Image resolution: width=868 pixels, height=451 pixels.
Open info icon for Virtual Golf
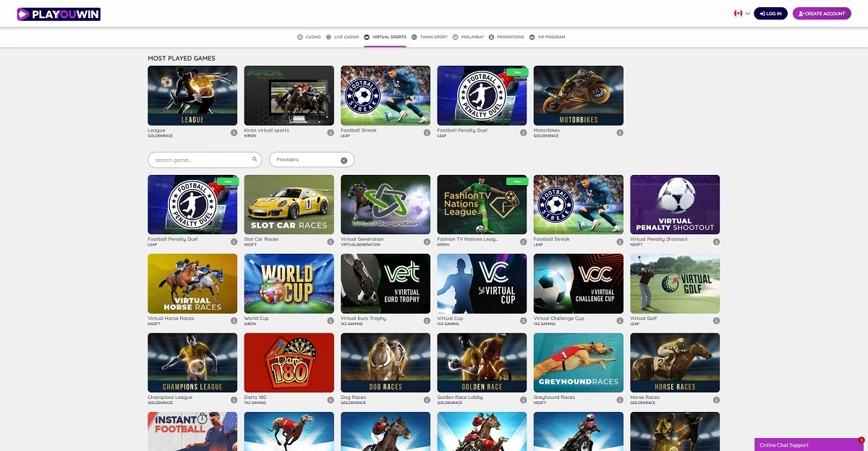click(x=717, y=321)
